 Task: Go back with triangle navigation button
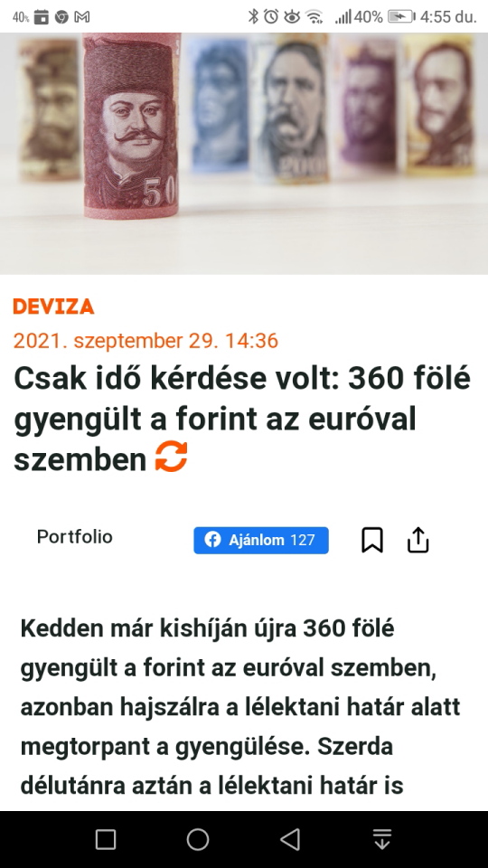tap(290, 839)
